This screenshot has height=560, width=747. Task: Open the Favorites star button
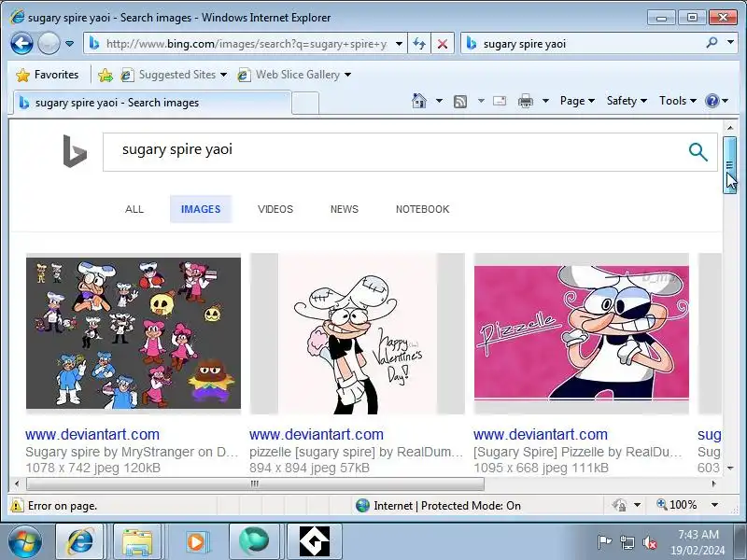pos(47,75)
